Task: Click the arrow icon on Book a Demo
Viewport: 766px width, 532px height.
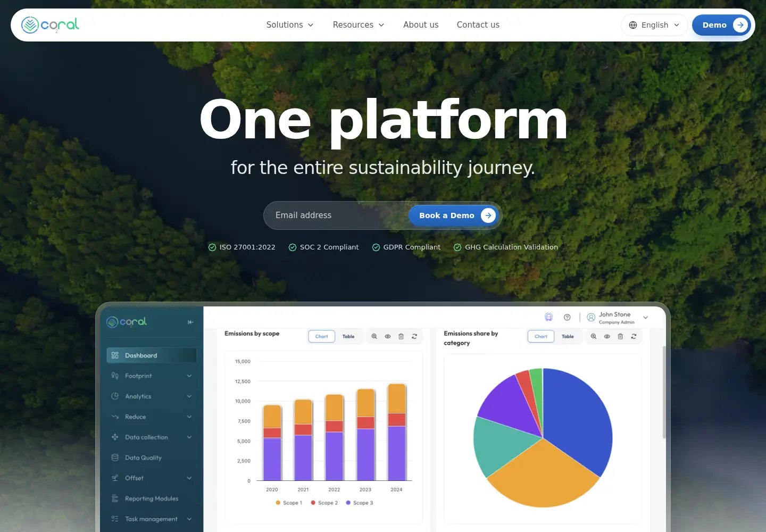Action: 488,215
